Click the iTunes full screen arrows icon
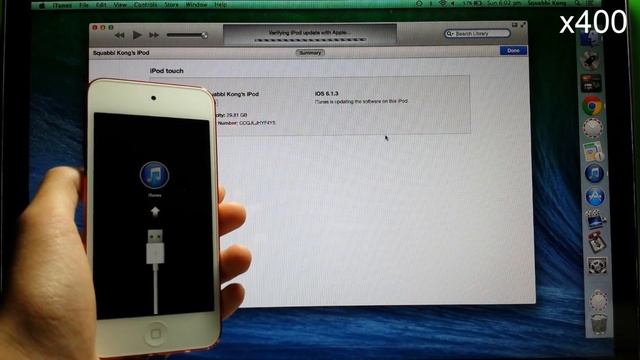Image resolution: width=640 pixels, height=360 pixels. [523, 25]
